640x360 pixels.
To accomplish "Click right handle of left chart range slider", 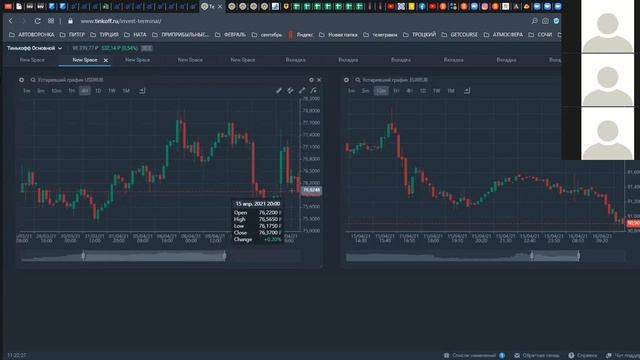I will 224,256.
